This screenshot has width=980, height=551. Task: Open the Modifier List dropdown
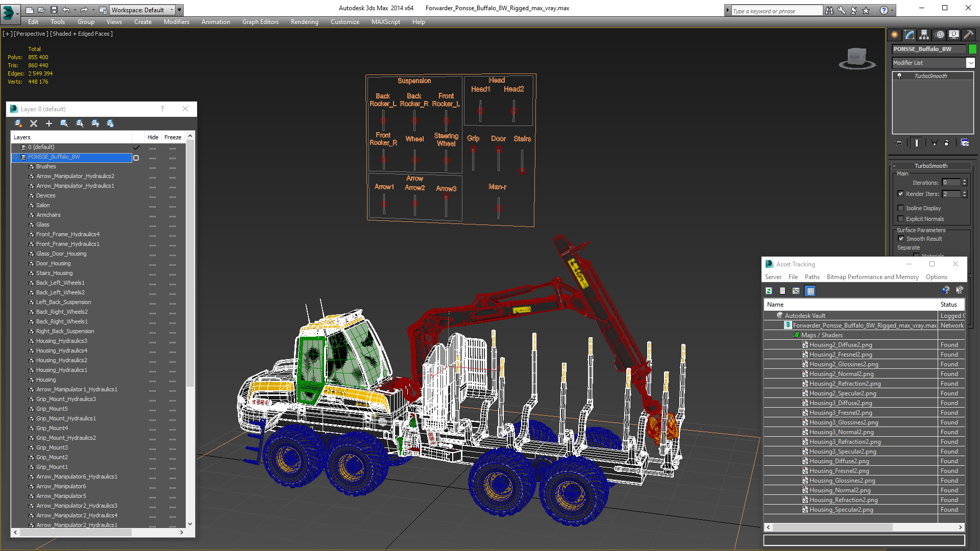coord(970,63)
